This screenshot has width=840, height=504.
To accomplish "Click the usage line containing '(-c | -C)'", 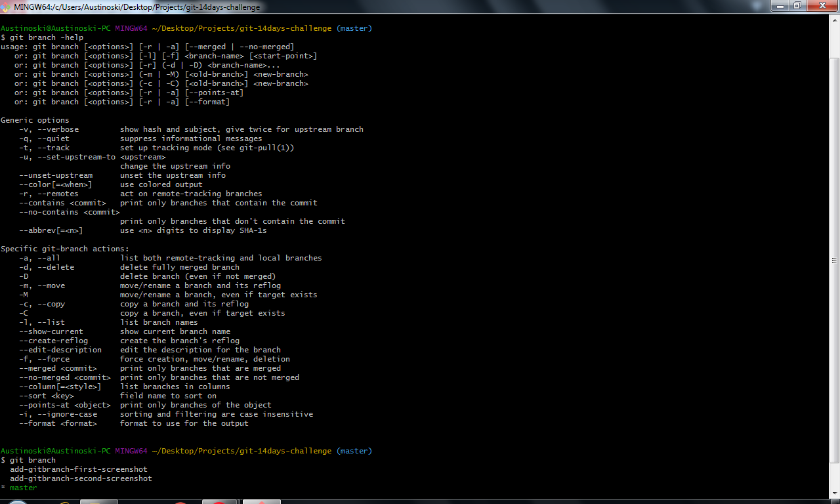I will click(x=161, y=83).
